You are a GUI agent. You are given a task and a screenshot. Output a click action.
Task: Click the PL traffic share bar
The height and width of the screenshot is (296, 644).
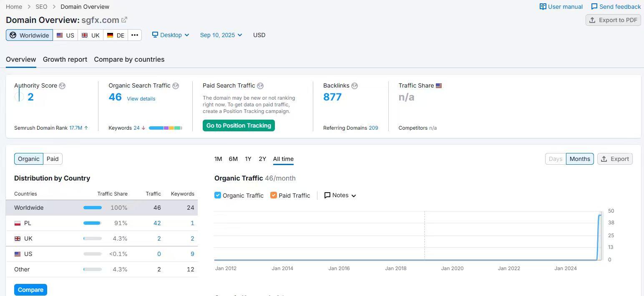[x=93, y=223]
